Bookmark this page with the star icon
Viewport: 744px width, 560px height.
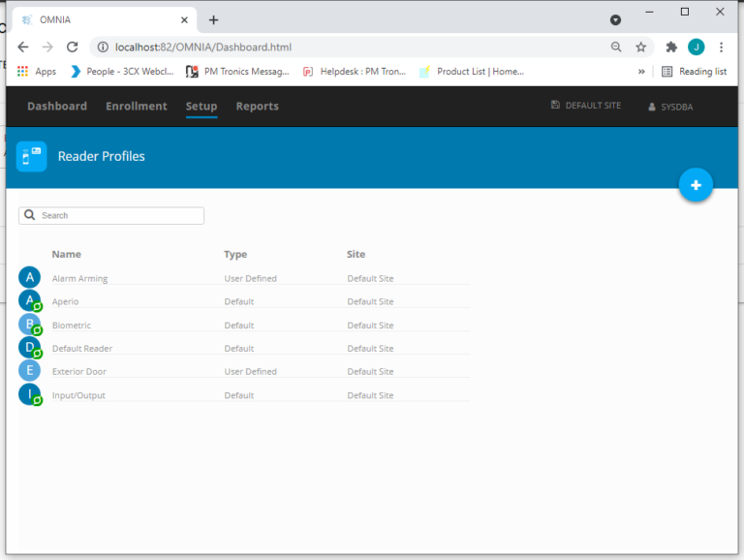click(x=640, y=47)
